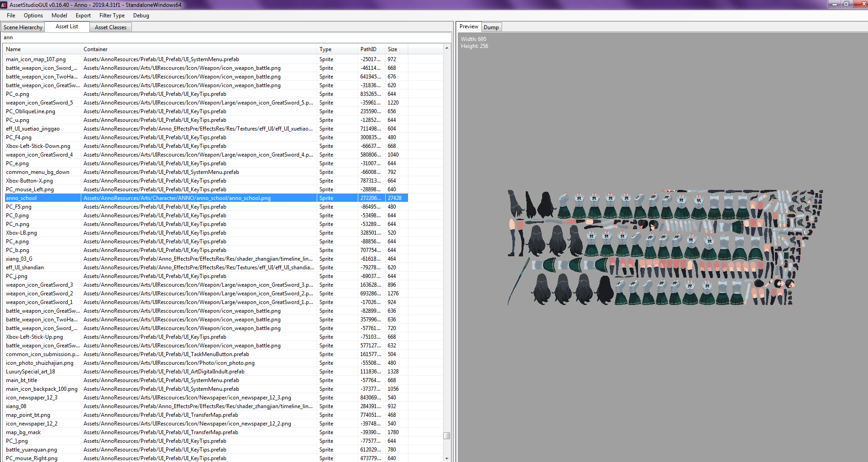The image size is (868, 462).
Task: Sort by the Size column header
Action: coord(396,49)
